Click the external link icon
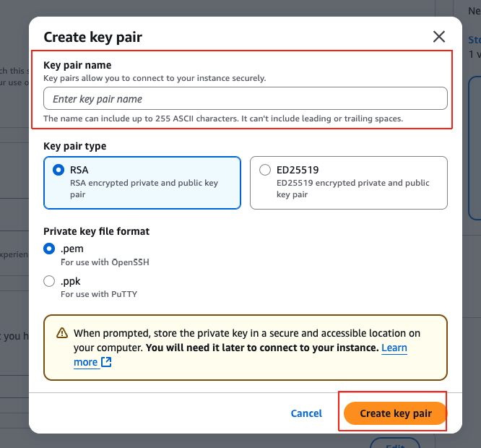481x448 pixels. pos(106,362)
